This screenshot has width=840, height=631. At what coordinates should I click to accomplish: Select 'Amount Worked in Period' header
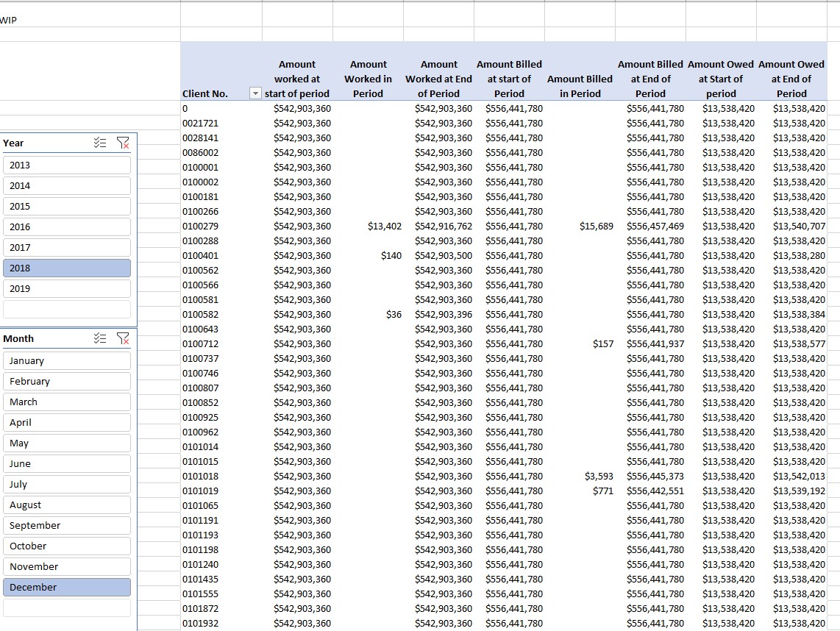click(x=368, y=71)
